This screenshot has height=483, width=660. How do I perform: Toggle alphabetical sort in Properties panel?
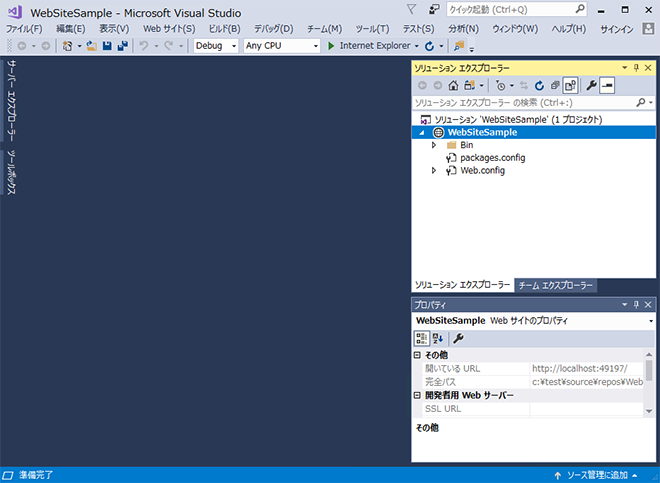click(438, 339)
